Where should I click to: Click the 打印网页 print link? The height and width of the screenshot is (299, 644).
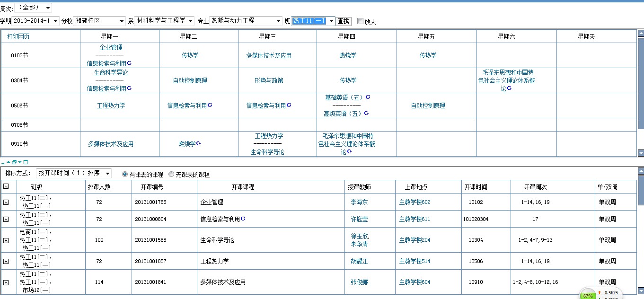coord(18,36)
